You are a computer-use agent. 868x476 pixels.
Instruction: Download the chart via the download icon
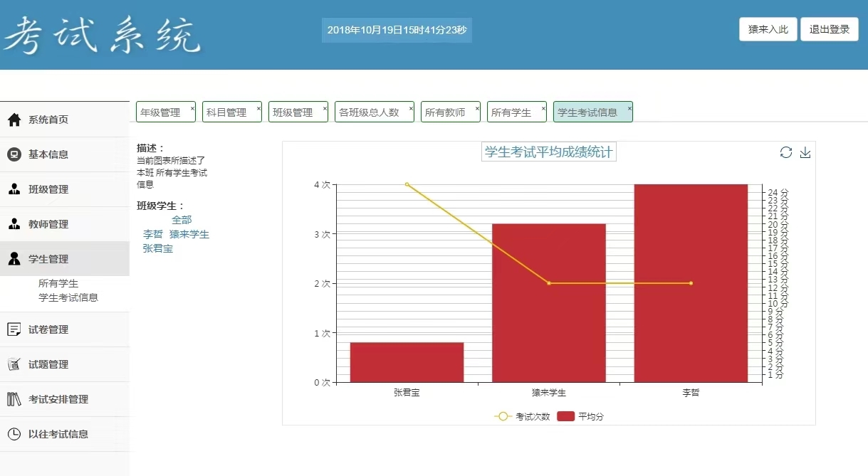coord(805,152)
